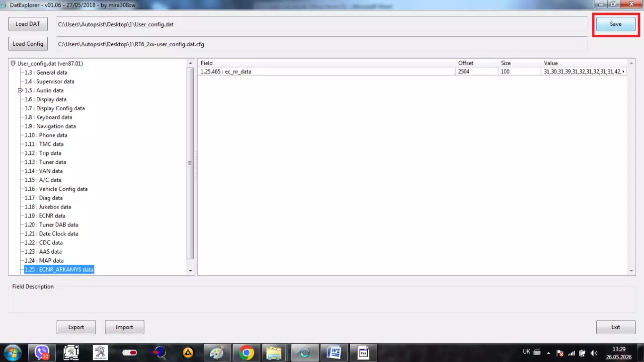Select 1.16 : Vehicle Config data item
The height and width of the screenshot is (362, 644).
tap(56, 189)
